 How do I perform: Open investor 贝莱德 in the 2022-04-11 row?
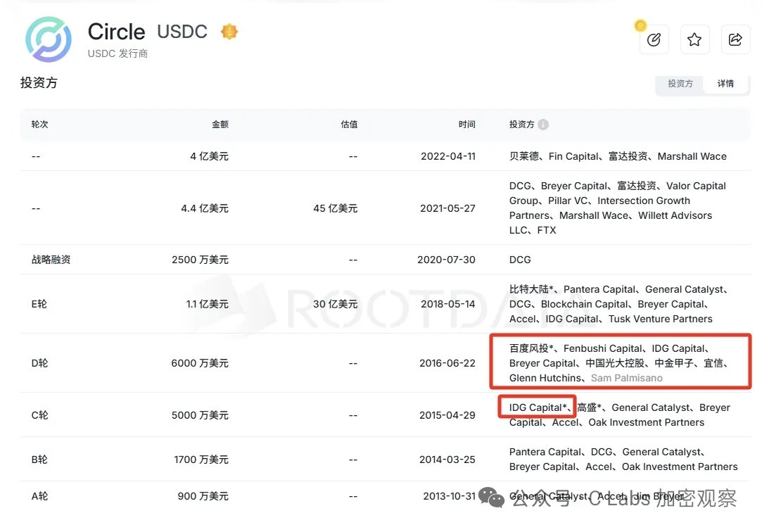pos(524,156)
